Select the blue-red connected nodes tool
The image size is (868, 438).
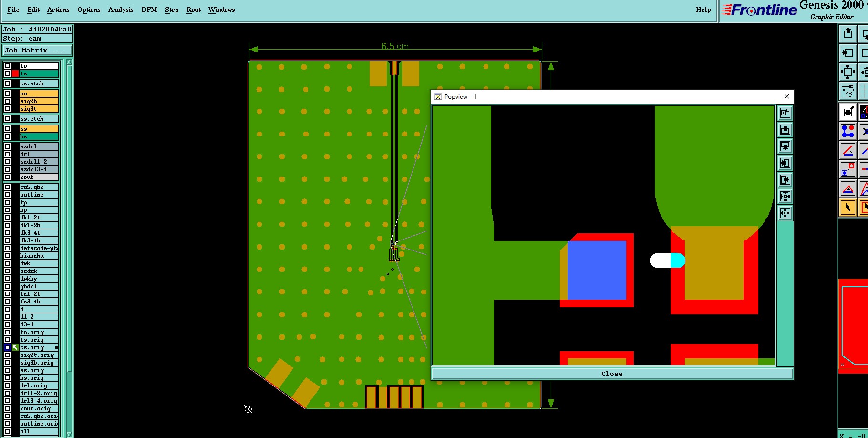pyautogui.click(x=847, y=131)
